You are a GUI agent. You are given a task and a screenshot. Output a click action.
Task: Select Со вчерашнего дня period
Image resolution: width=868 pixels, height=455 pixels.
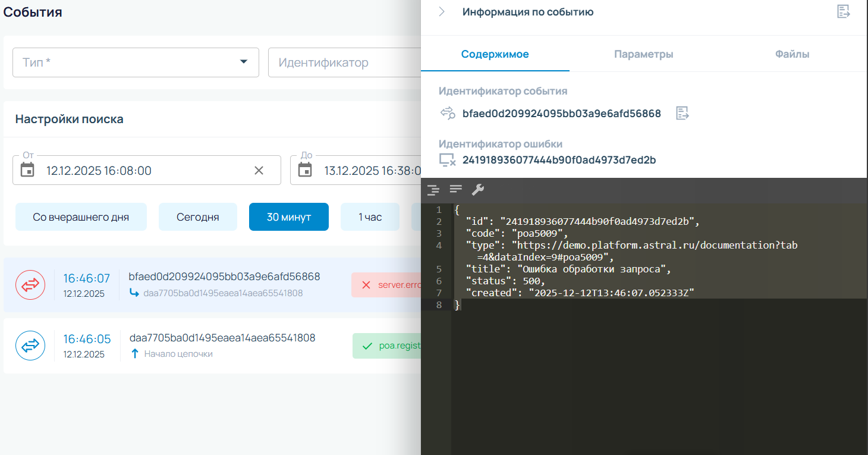tap(81, 217)
